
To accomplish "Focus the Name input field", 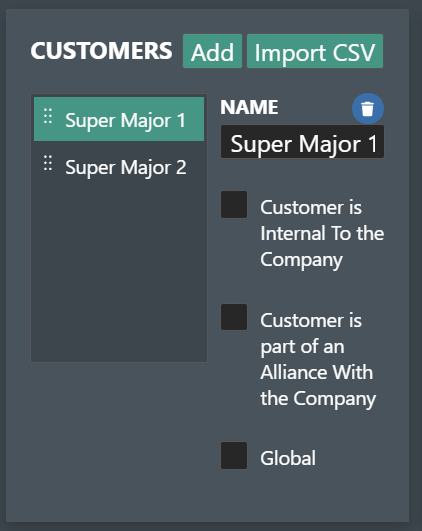I will pos(302,142).
